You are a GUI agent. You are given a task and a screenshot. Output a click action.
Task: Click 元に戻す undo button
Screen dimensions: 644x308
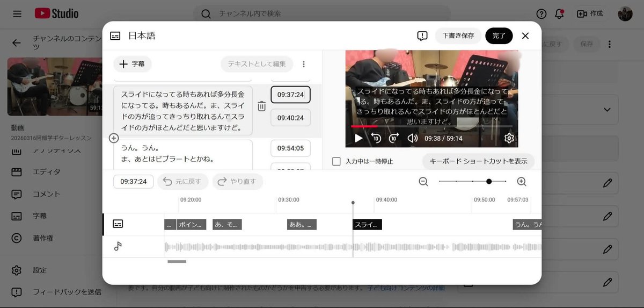(x=182, y=182)
